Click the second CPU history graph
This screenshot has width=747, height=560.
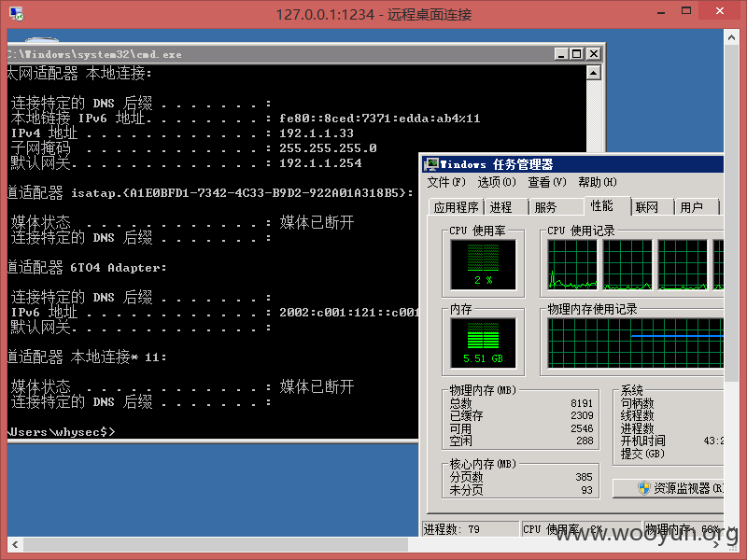[x=627, y=265]
